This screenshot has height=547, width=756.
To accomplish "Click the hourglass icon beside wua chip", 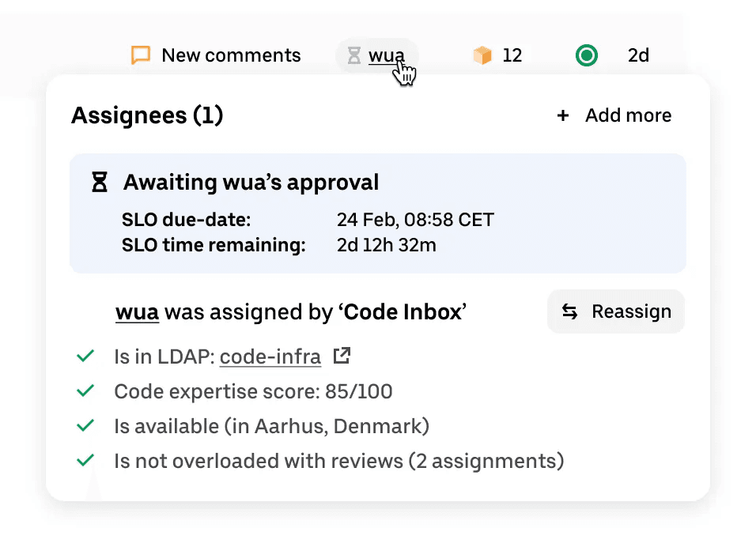I will pos(354,55).
